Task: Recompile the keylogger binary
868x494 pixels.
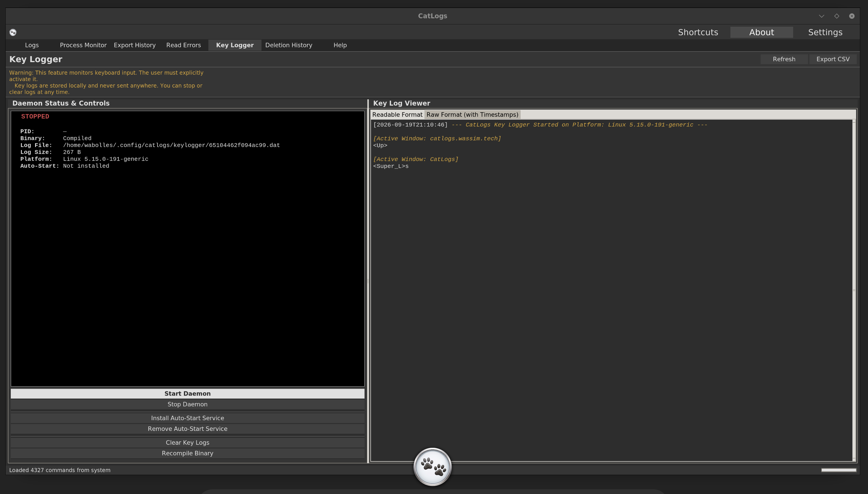Action: (187, 453)
